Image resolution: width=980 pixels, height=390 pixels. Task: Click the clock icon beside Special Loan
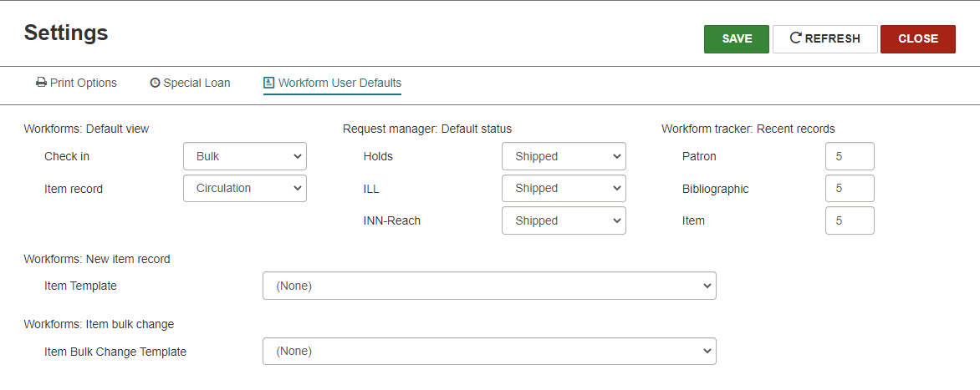[155, 84]
